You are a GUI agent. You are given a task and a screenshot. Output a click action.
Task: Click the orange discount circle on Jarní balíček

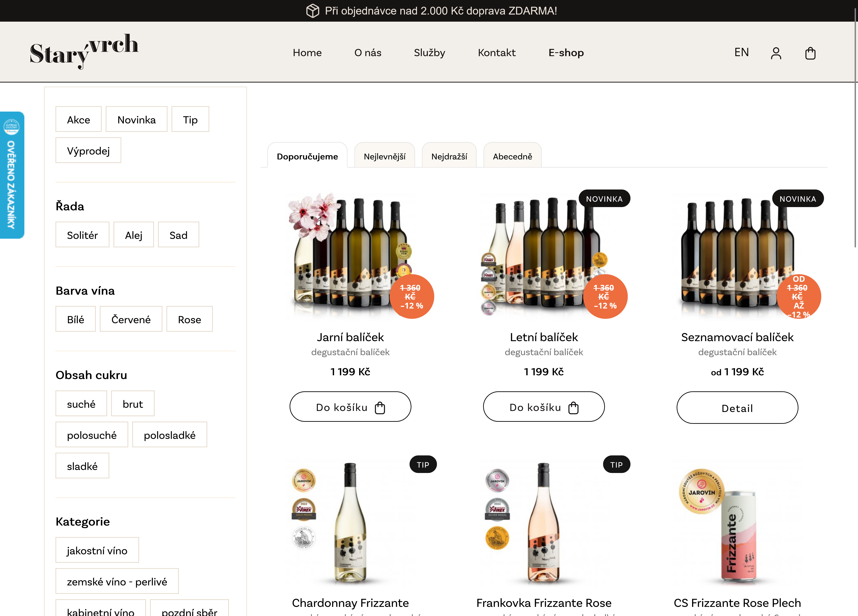pyautogui.click(x=412, y=297)
